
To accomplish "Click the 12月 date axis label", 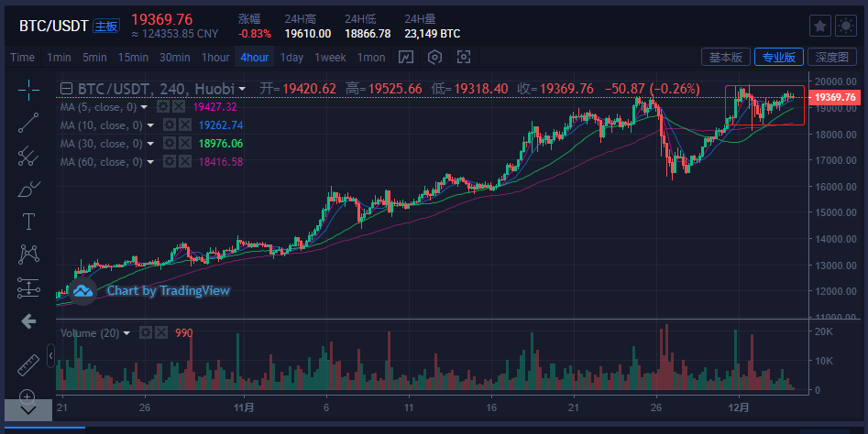I will click(739, 407).
